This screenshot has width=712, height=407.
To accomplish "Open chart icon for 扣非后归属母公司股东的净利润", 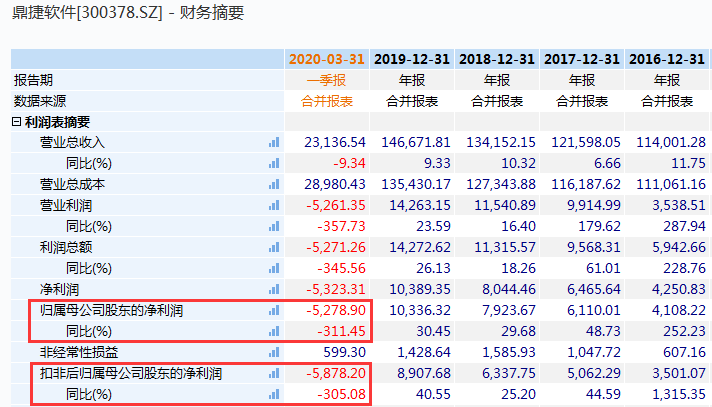I will (273, 373).
